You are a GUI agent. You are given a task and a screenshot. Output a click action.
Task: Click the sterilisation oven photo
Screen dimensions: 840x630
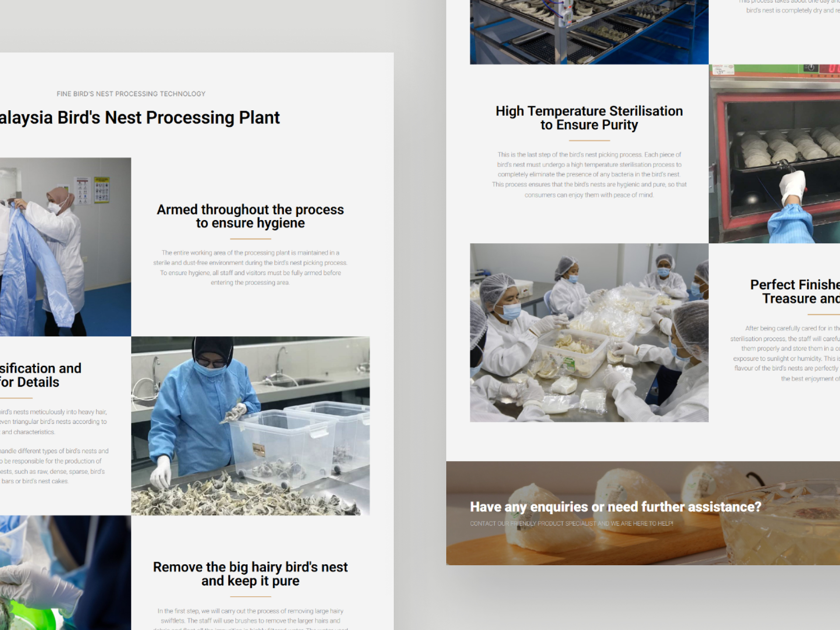(x=774, y=154)
